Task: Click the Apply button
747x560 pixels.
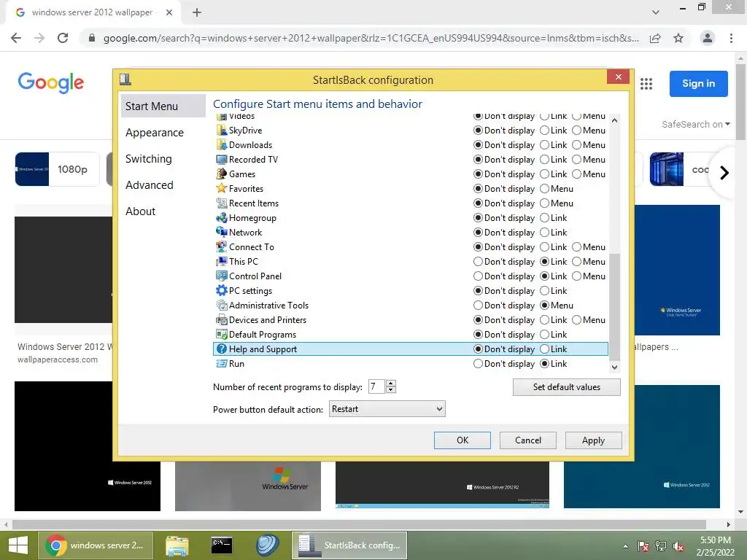Action: (x=593, y=440)
